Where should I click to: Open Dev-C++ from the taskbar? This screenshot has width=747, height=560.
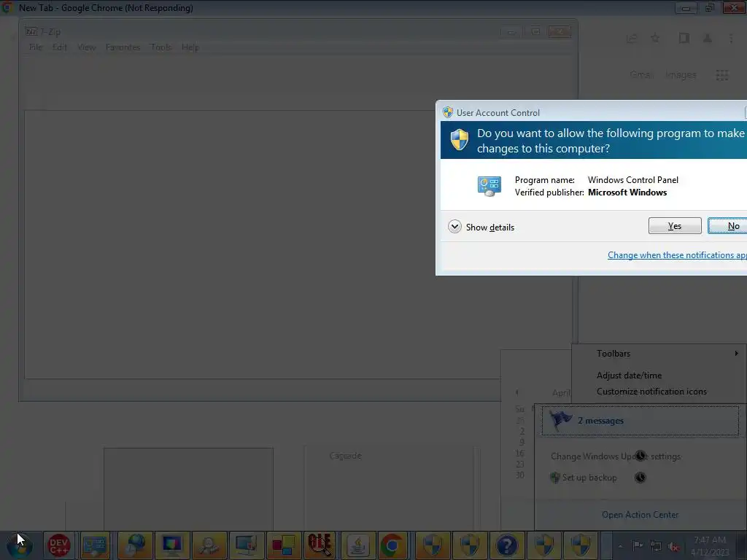(58, 545)
